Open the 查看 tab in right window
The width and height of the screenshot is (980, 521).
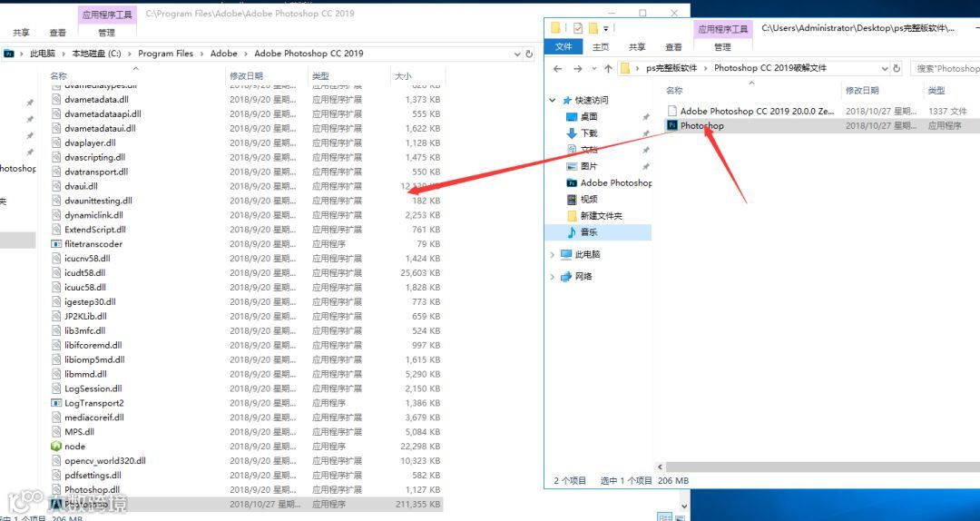pos(673,47)
